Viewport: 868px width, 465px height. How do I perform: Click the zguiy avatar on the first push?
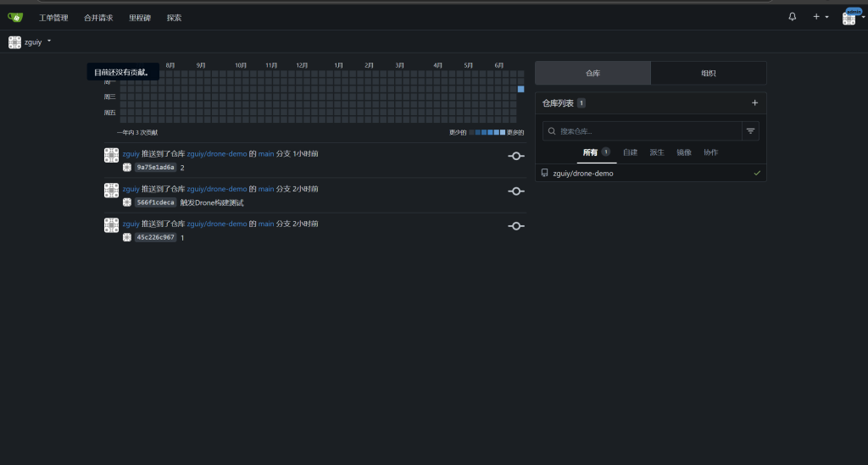point(111,155)
